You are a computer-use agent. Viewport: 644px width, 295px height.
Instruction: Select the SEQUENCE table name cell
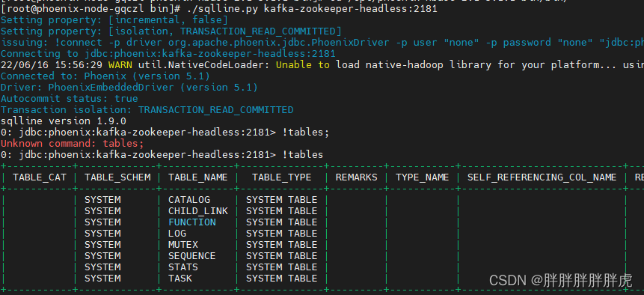(191, 256)
